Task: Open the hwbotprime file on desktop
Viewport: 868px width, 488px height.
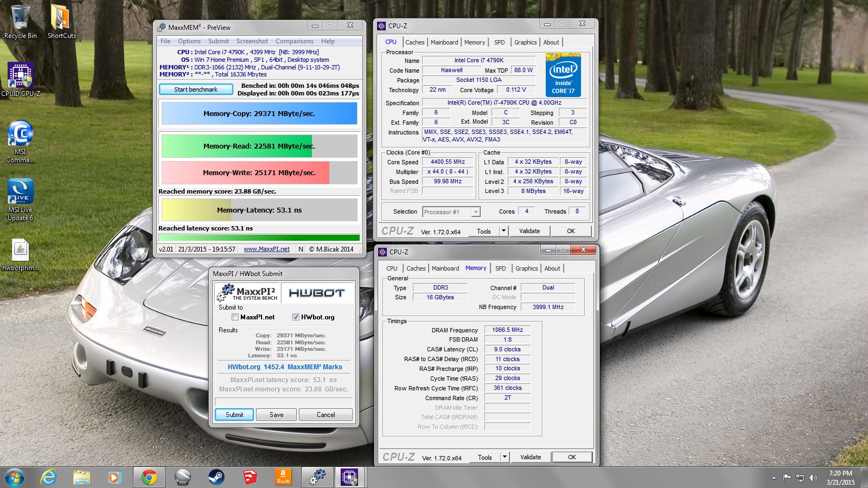Action: pyautogui.click(x=21, y=255)
